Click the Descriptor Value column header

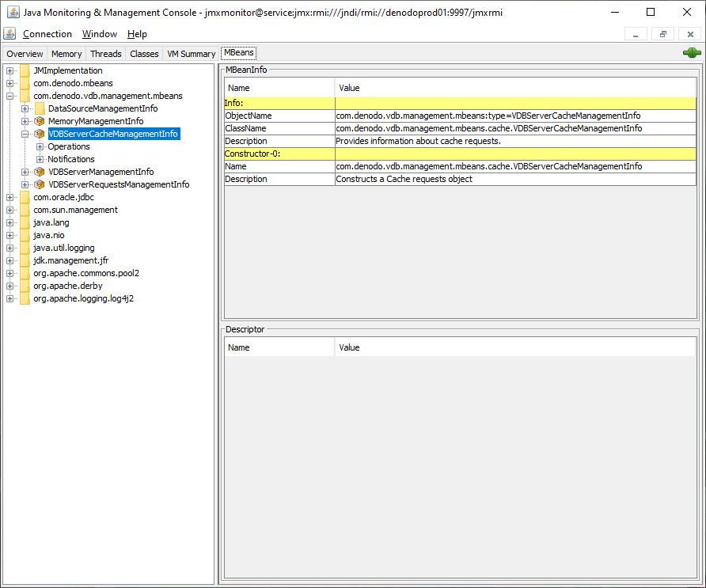(x=515, y=347)
